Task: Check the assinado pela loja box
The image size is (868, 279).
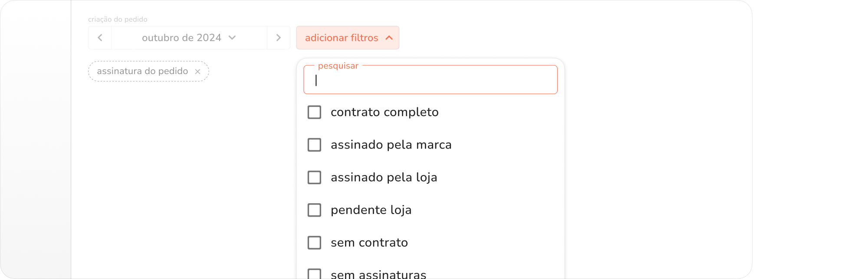Action: click(314, 177)
